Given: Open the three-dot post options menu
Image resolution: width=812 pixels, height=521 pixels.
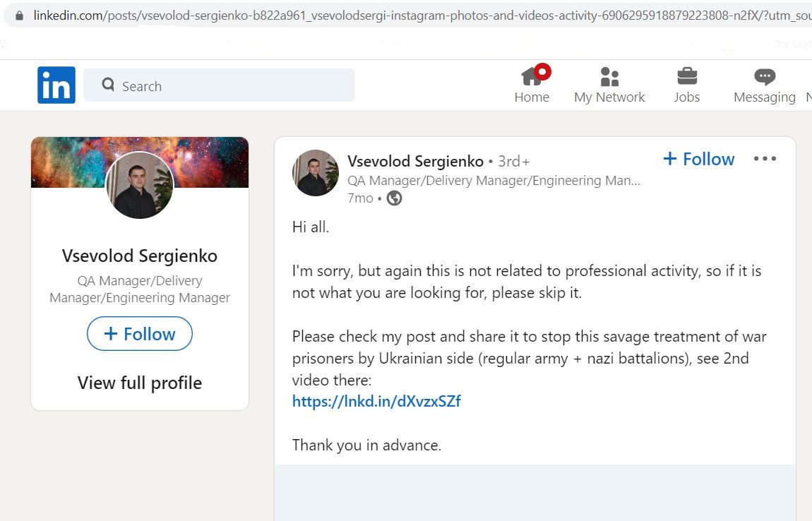Looking at the screenshot, I should [765, 158].
